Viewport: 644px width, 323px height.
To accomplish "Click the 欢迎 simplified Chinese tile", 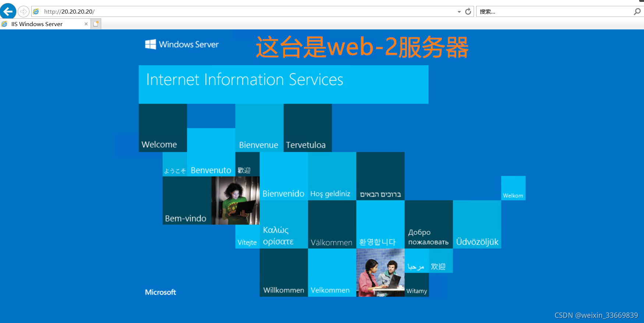I will tap(441, 261).
